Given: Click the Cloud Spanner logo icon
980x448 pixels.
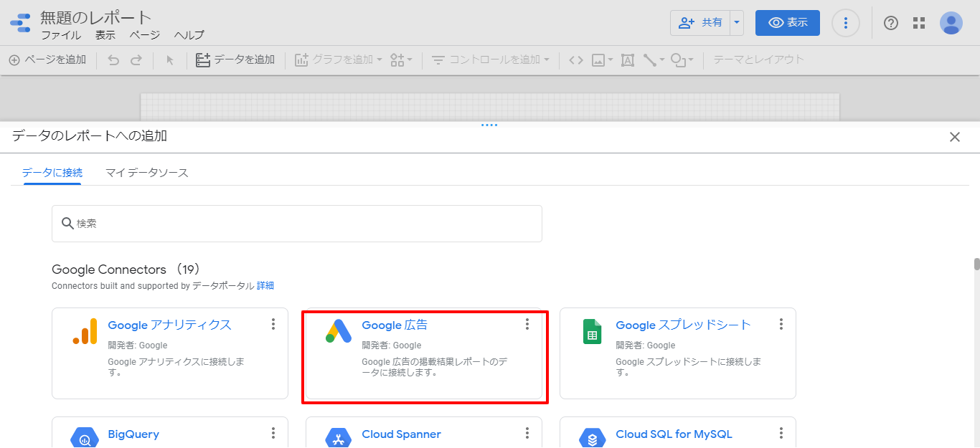Looking at the screenshot, I should pyautogui.click(x=339, y=439).
